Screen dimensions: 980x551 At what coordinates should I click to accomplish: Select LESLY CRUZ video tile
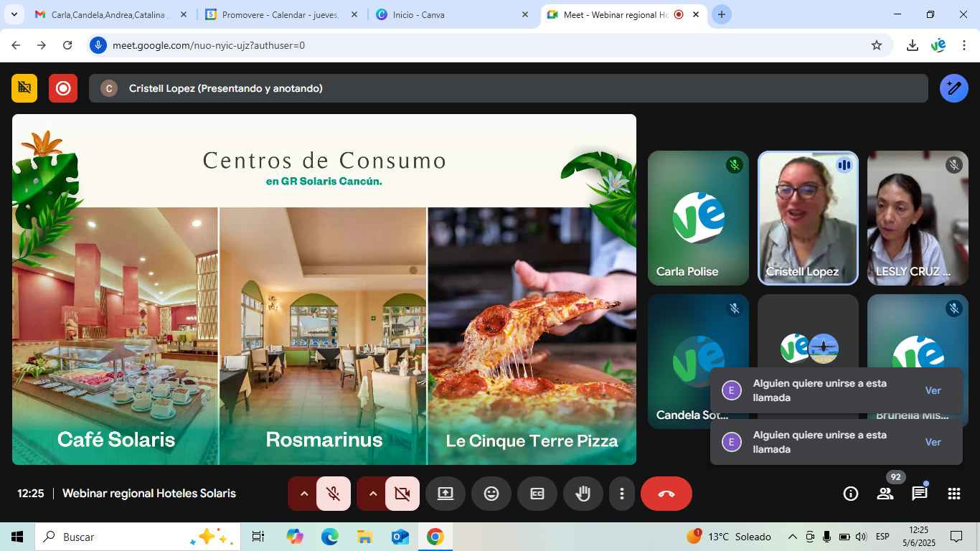[x=918, y=218]
